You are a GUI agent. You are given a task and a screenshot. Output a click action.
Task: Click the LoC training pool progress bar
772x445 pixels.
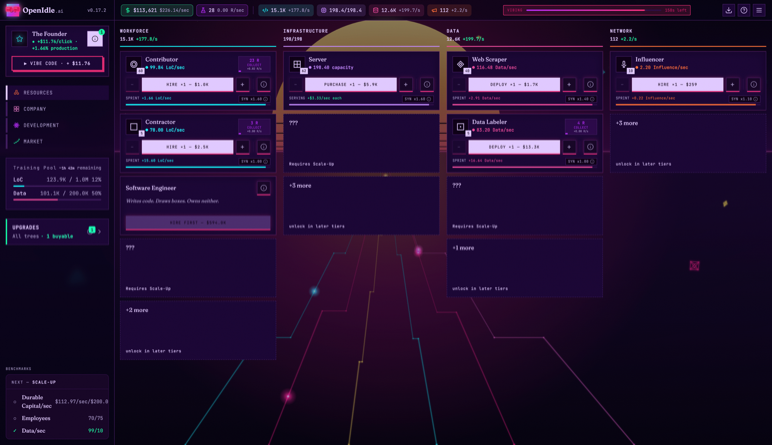tap(57, 187)
